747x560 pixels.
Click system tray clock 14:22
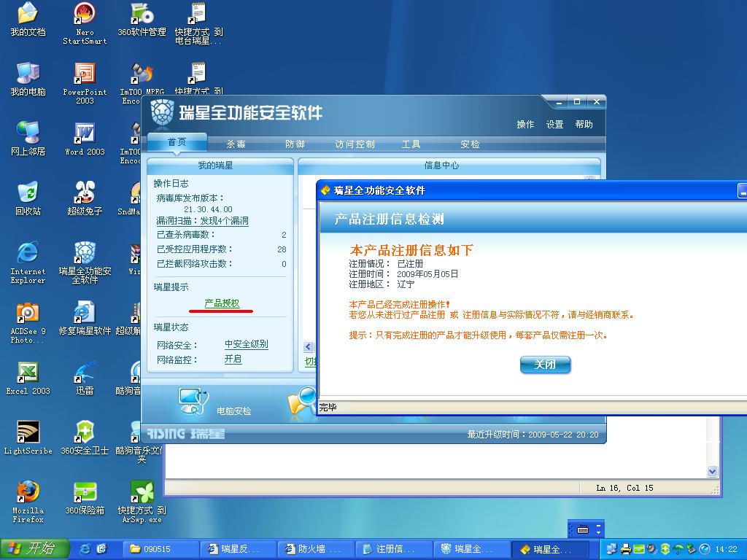[x=726, y=549]
